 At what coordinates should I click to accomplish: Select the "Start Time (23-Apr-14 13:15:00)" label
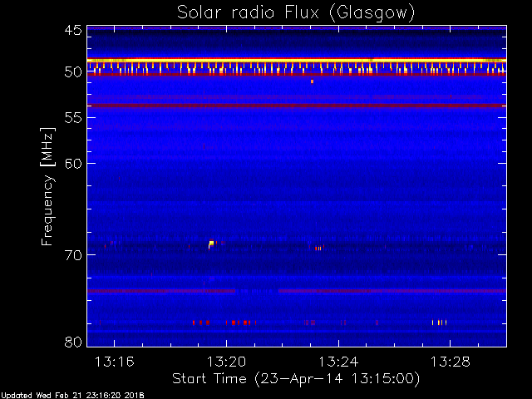[x=296, y=379]
